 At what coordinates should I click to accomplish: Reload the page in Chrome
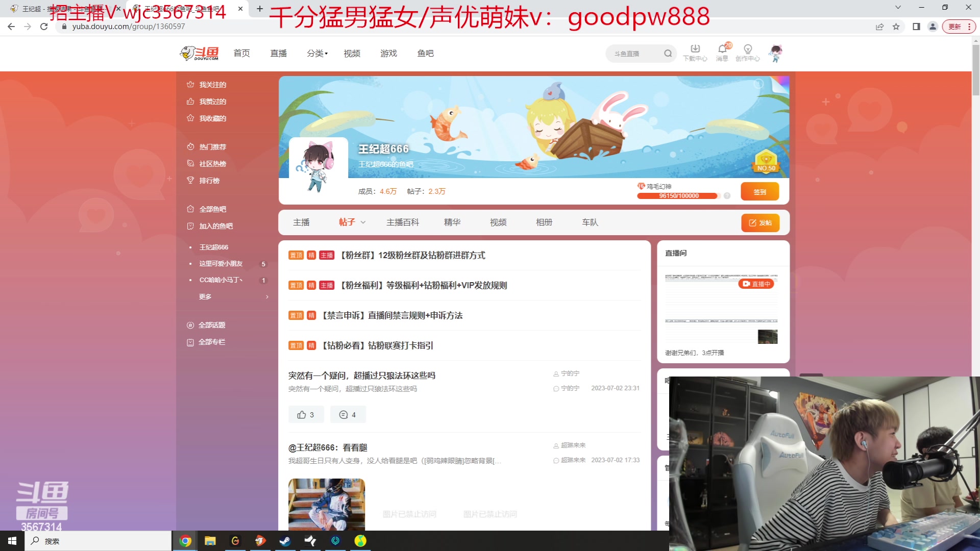(x=44, y=27)
